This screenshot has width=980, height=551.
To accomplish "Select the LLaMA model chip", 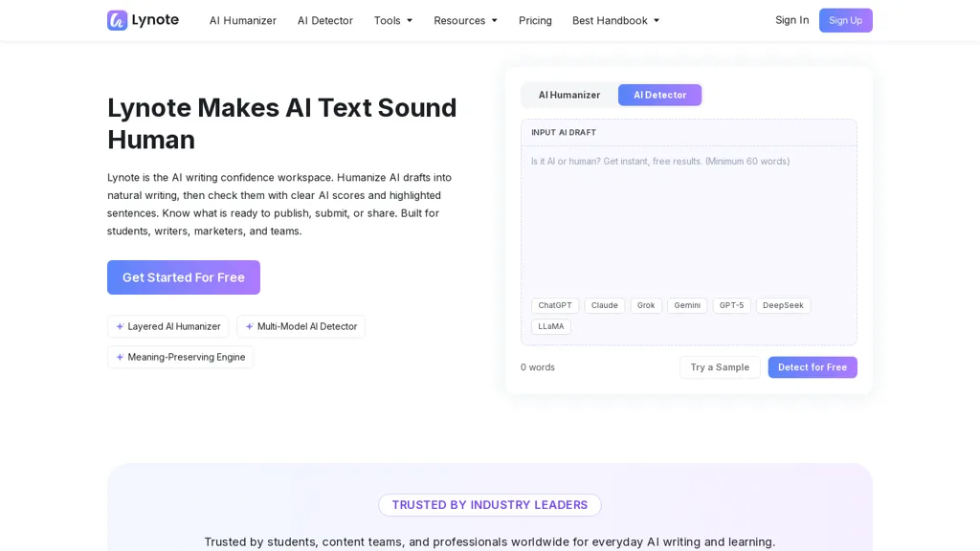I will (550, 326).
